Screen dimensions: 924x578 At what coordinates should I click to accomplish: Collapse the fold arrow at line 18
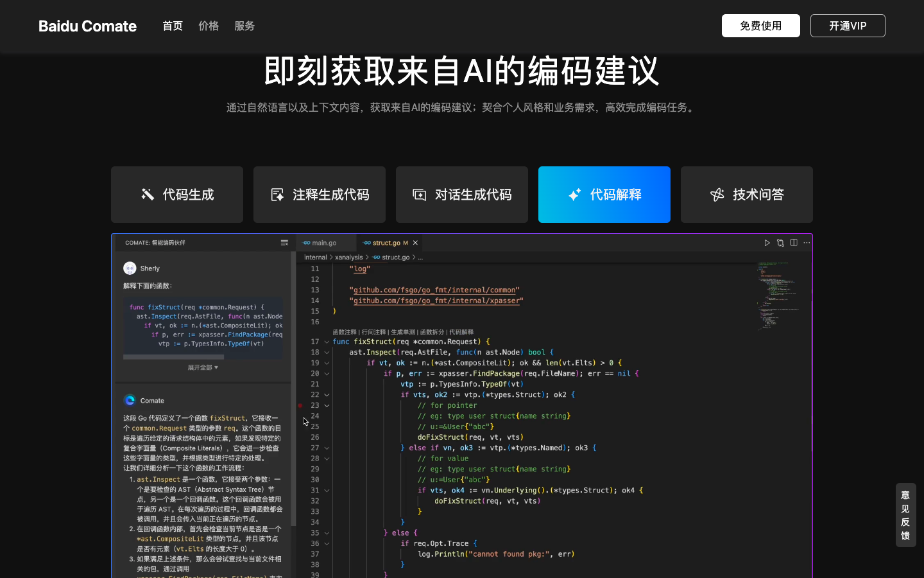(327, 353)
